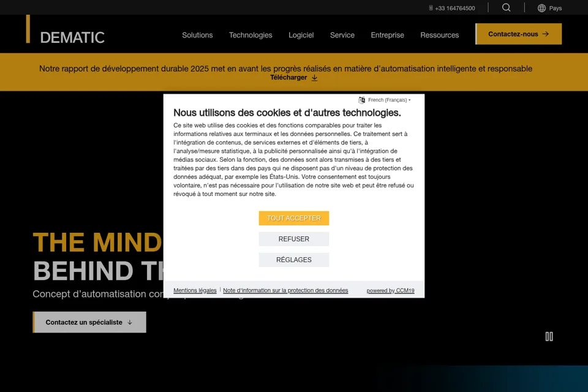Open the Ressources menu

(440, 35)
